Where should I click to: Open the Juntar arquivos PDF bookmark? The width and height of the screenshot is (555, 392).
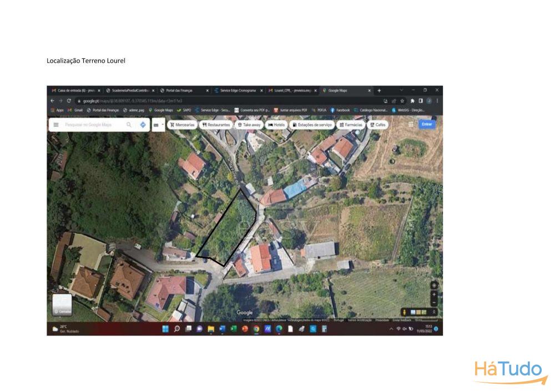291,110
